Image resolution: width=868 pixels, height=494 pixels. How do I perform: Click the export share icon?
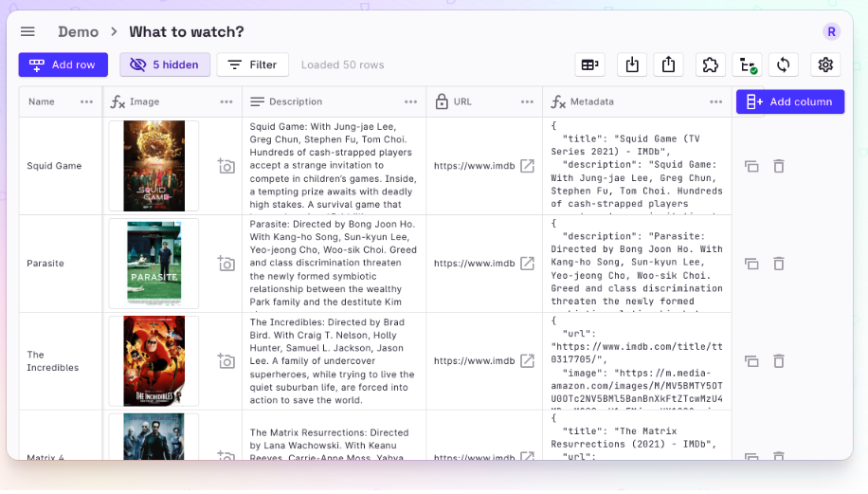pyautogui.click(x=669, y=64)
